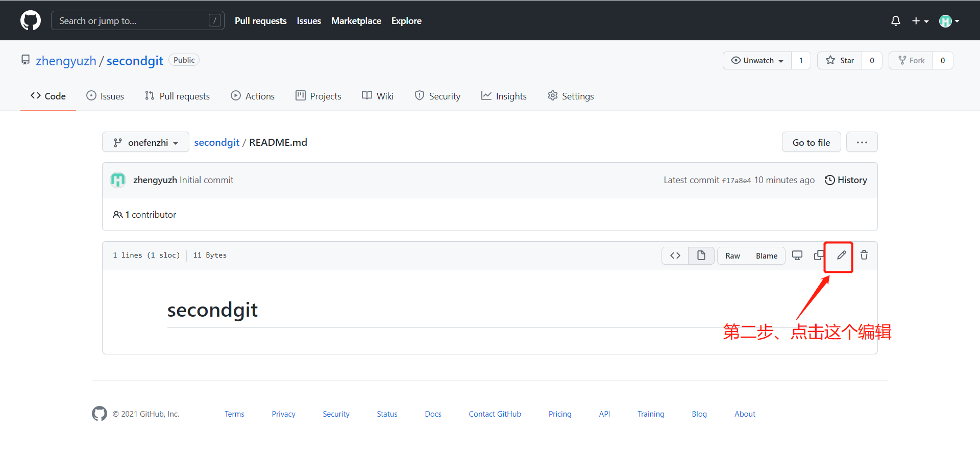Open the notifications bell
980x460 pixels.
pyautogui.click(x=896, y=21)
